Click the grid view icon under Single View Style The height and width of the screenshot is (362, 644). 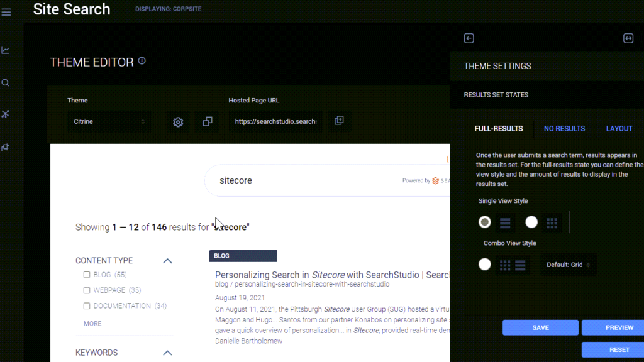[x=552, y=223]
